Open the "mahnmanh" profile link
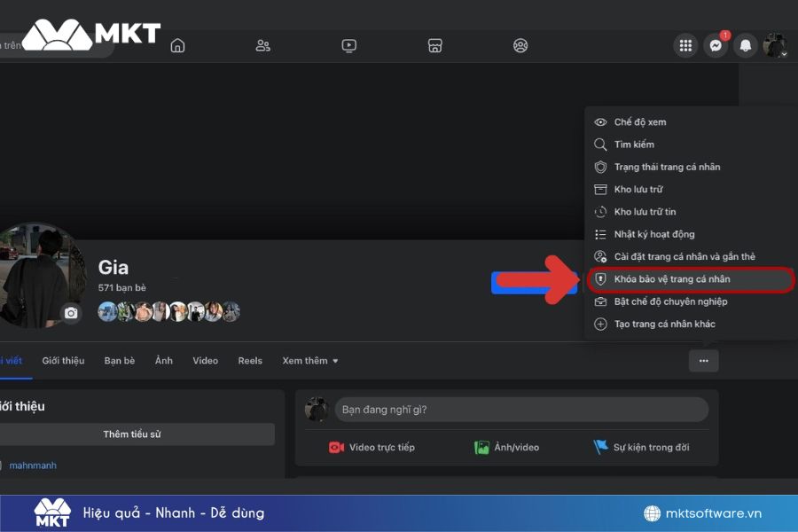This screenshot has width=798, height=532. [x=32, y=465]
